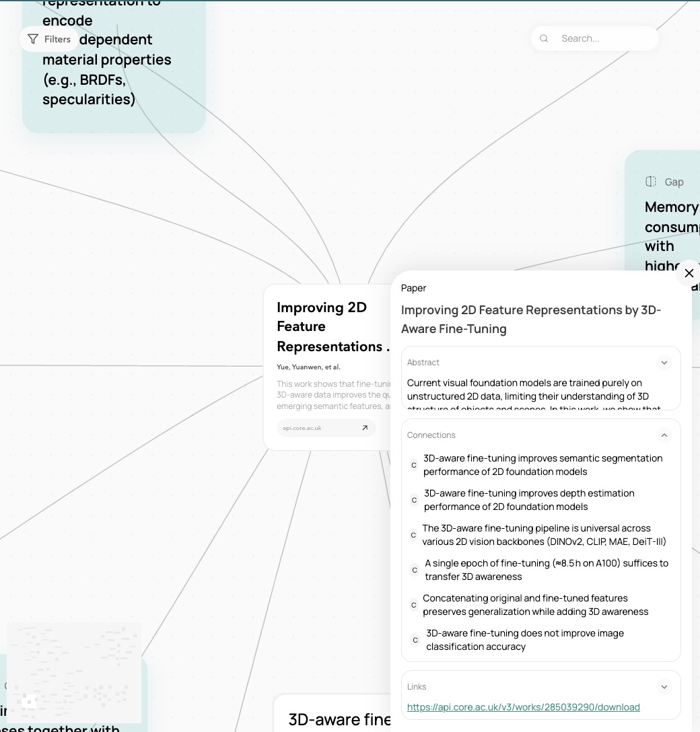The width and height of the screenshot is (700, 732).
Task: Select the universal pipeline backbones connection
Action: (x=544, y=535)
